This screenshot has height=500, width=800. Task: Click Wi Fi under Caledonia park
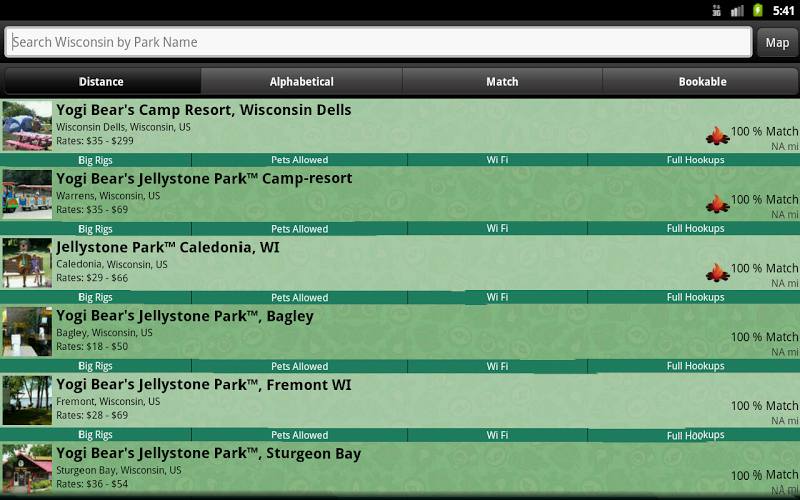pyautogui.click(x=497, y=297)
